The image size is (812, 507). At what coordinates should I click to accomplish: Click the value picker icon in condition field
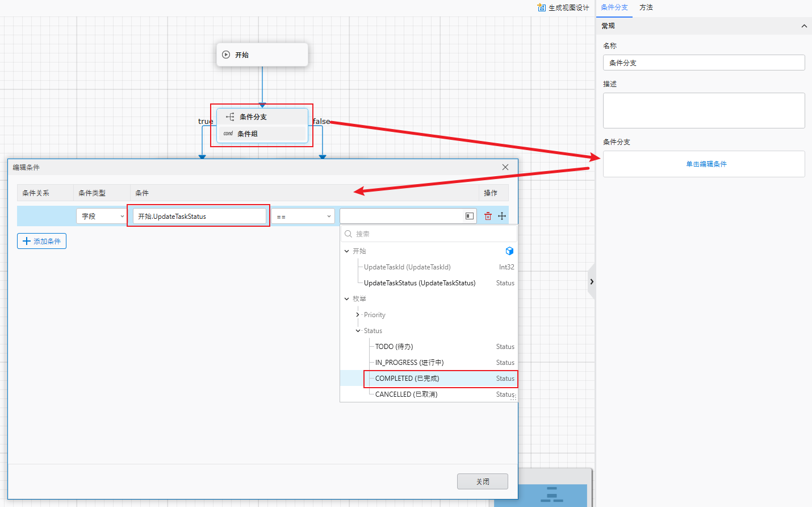point(469,216)
